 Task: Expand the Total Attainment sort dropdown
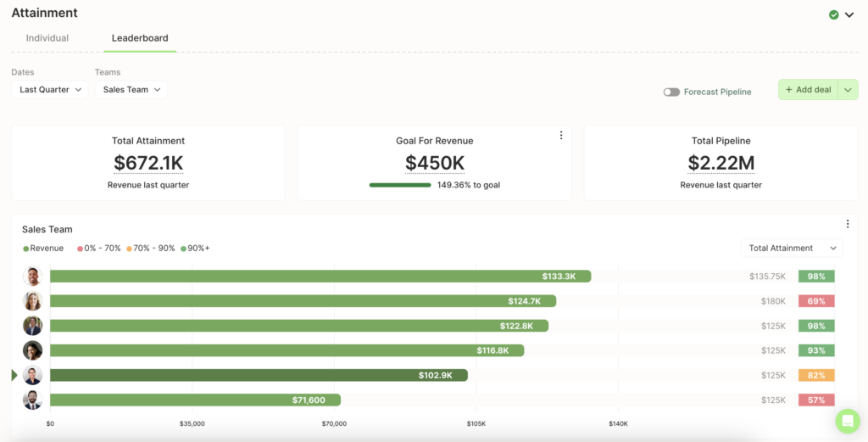click(792, 248)
